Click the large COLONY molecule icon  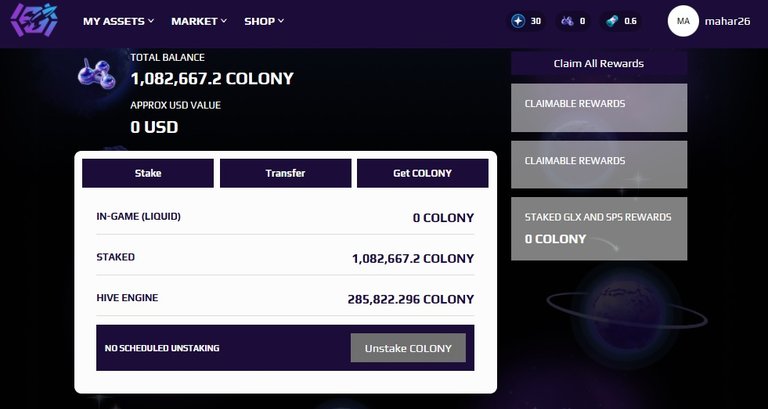pos(97,74)
